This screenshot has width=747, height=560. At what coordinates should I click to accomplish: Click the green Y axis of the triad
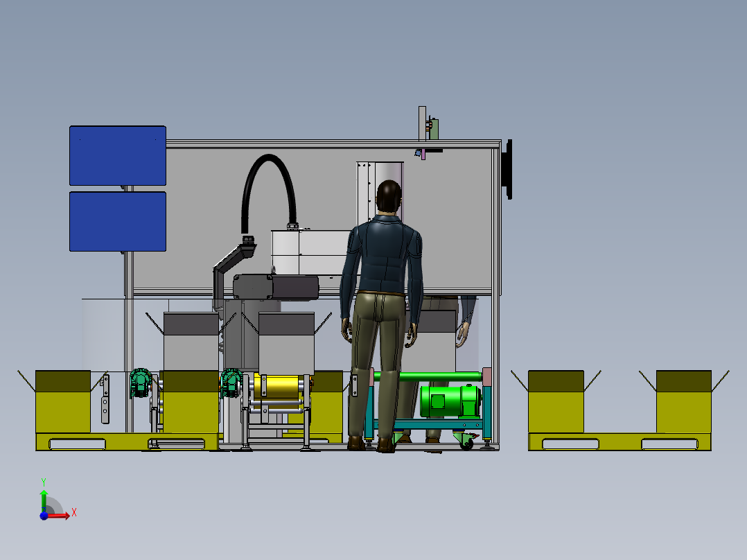click(44, 500)
